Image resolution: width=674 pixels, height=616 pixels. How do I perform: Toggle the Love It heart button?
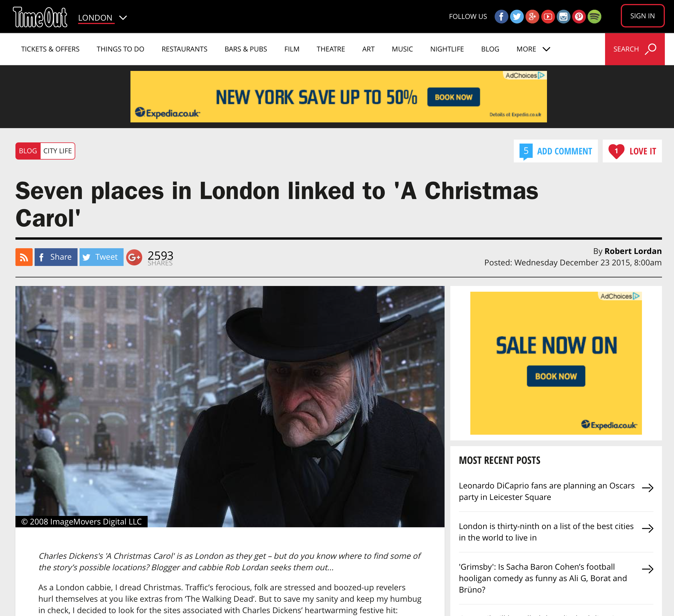[x=632, y=151]
